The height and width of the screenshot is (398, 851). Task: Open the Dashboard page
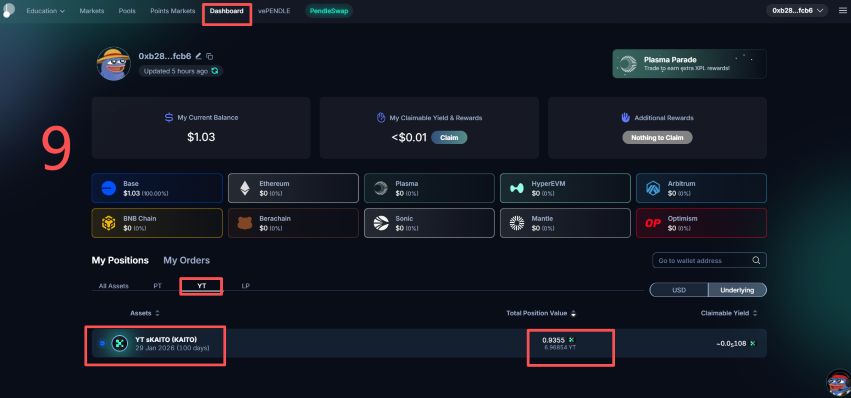226,11
